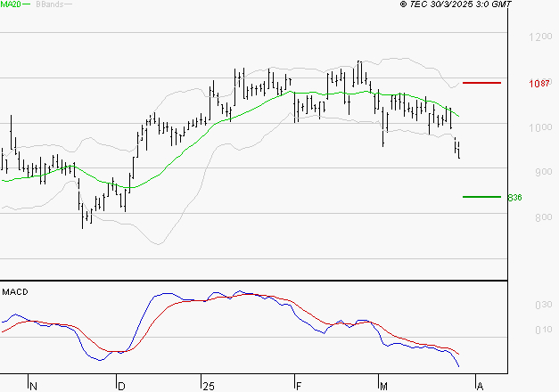Click the red resistance level line
Screen dimensions: 559x392
pos(481,83)
